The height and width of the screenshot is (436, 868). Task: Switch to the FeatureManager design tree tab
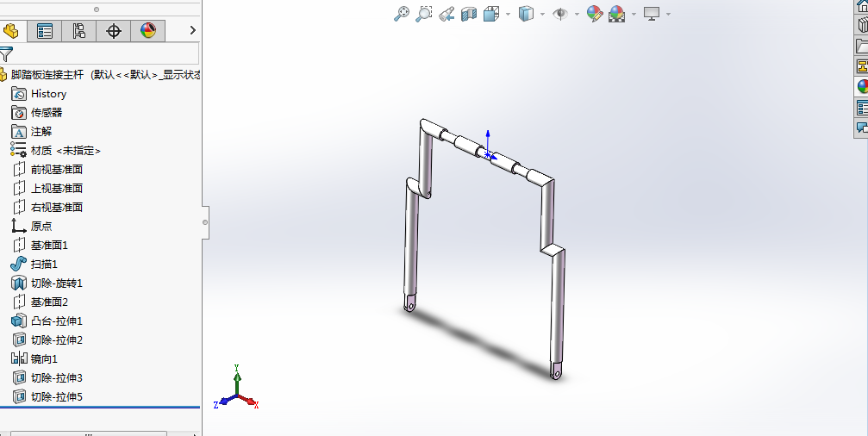tap(11, 30)
